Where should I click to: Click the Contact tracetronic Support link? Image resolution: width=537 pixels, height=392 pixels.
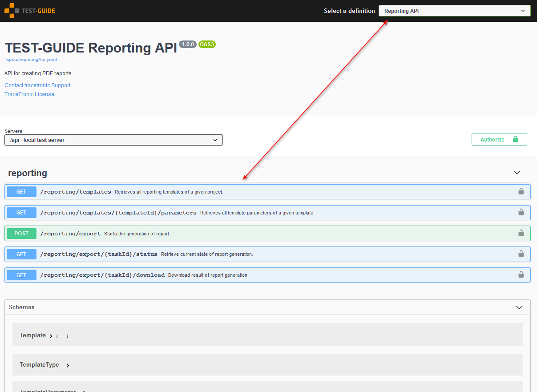click(x=37, y=85)
